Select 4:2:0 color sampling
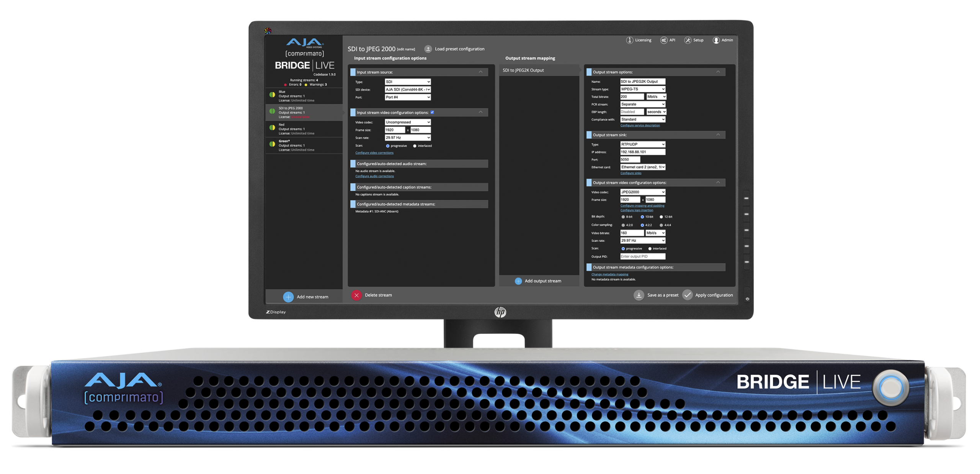This screenshot has height=474, width=980. tap(623, 225)
